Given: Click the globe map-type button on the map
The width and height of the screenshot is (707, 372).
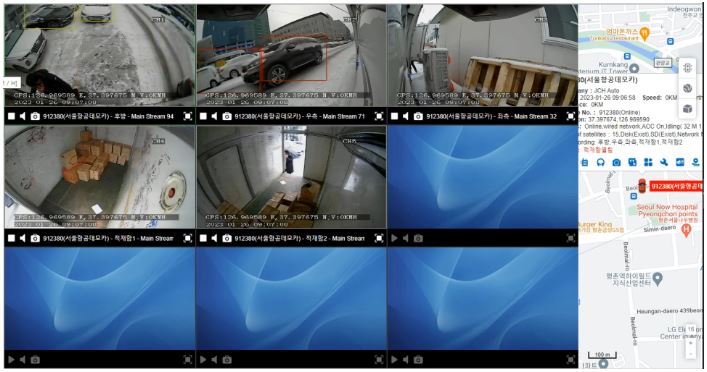Looking at the screenshot, I should (688, 88).
